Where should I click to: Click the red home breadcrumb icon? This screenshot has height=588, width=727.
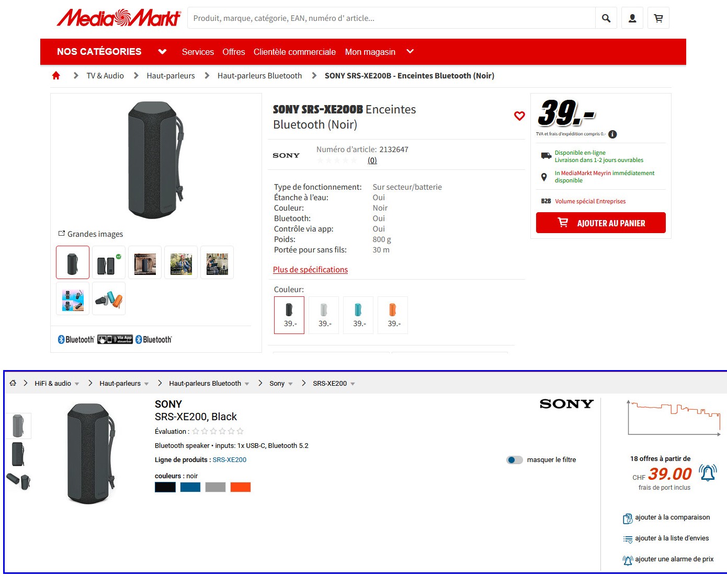point(56,76)
